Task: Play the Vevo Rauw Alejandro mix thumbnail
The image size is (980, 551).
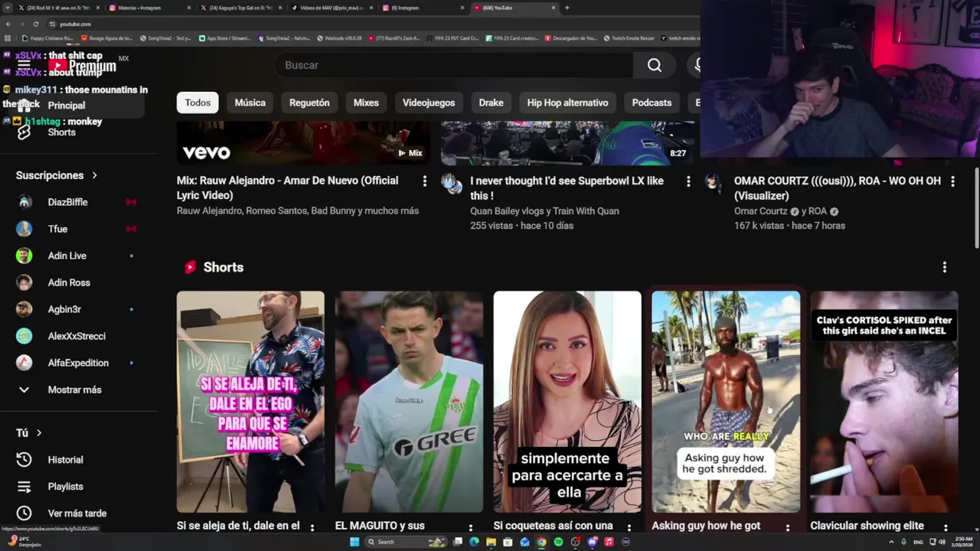Action: click(303, 143)
